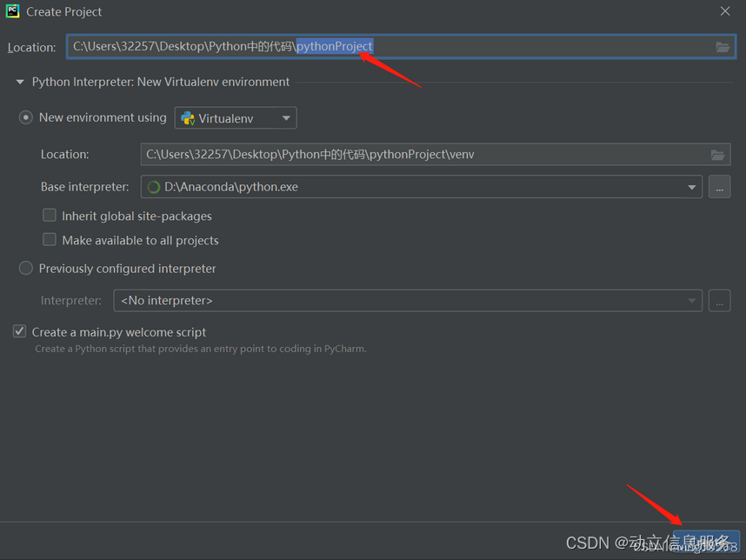
Task: Click the Python Virtualenv icon in the combo box
Action: click(x=188, y=118)
